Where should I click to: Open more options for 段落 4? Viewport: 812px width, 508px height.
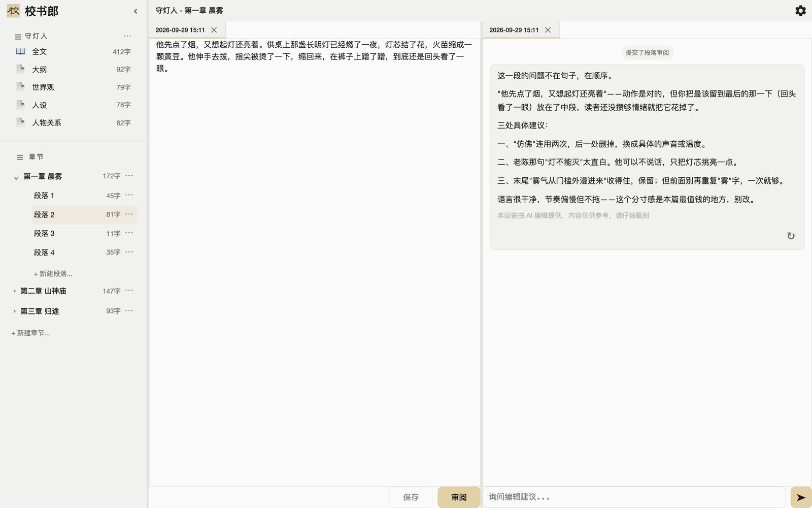129,252
